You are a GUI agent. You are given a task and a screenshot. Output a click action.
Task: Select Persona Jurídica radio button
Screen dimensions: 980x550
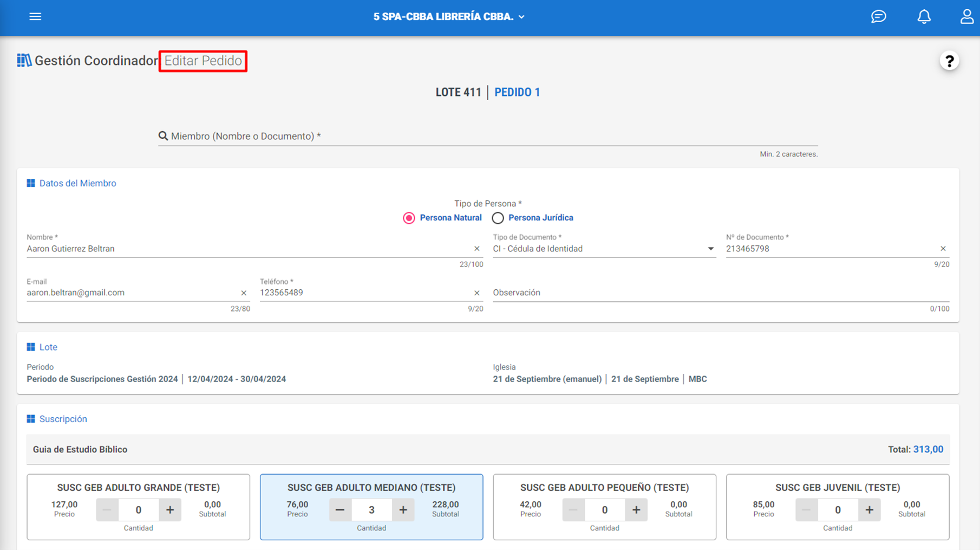click(498, 218)
